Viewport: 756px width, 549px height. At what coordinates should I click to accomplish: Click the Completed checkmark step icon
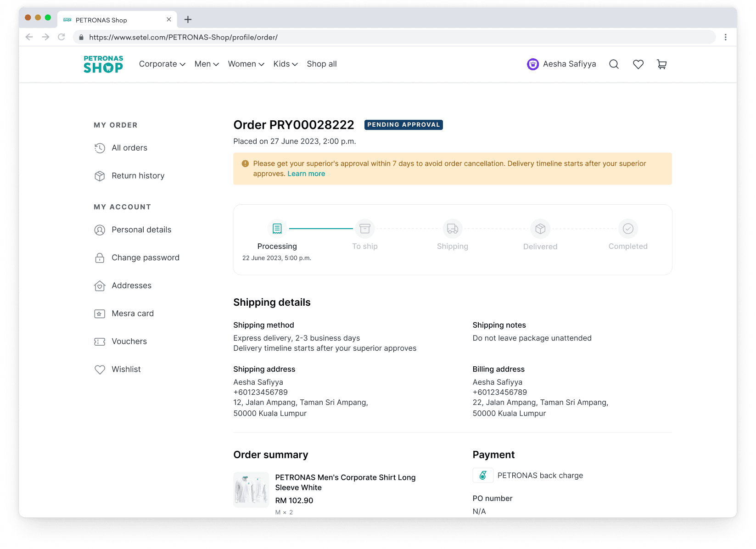[x=628, y=229]
